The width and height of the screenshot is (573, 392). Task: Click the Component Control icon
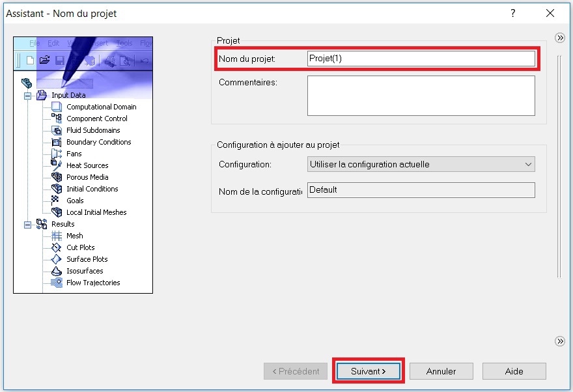coord(56,119)
